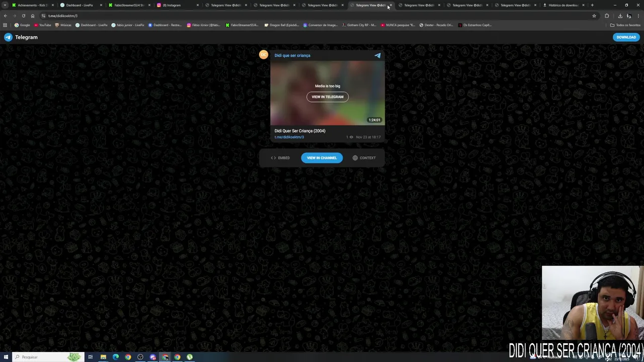
Task: Click the Pesquisar taskbar search box
Action: (48, 357)
